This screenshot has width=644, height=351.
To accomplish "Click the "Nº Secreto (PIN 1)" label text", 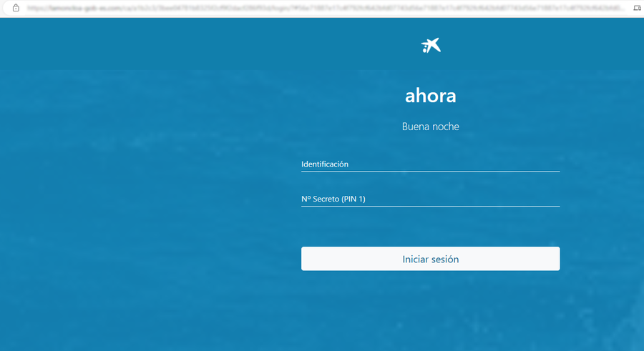I will tap(333, 199).
